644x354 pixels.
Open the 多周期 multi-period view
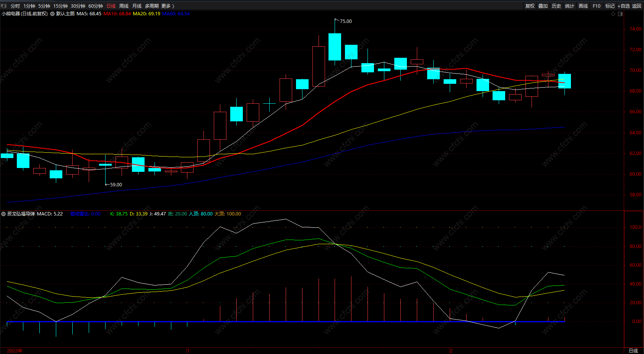point(152,6)
